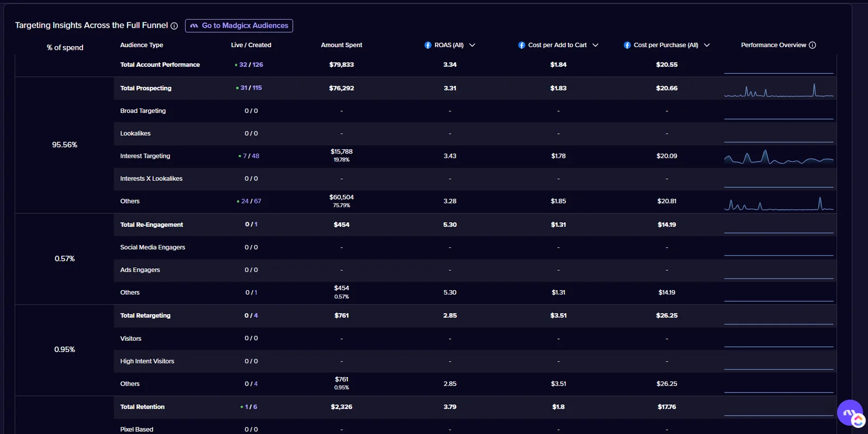Click the Go to Madgicx Audiences button
Image resolution: width=868 pixels, height=434 pixels.
(x=239, y=25)
